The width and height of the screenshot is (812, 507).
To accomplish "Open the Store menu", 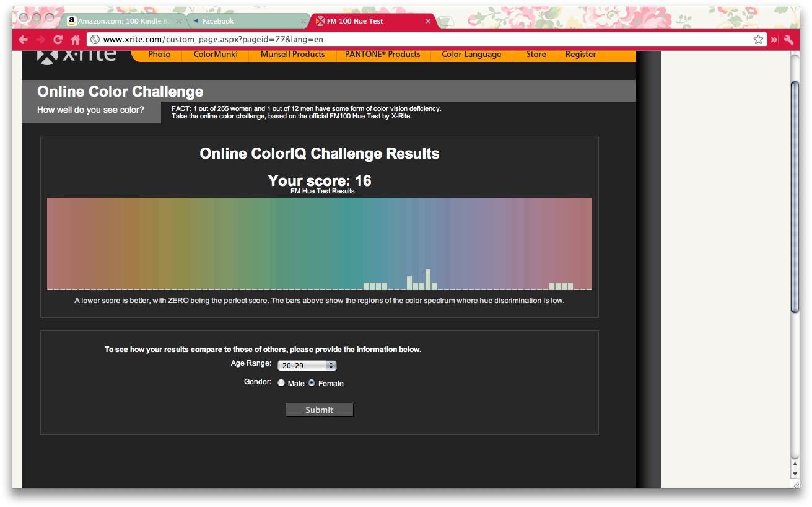I will point(536,55).
